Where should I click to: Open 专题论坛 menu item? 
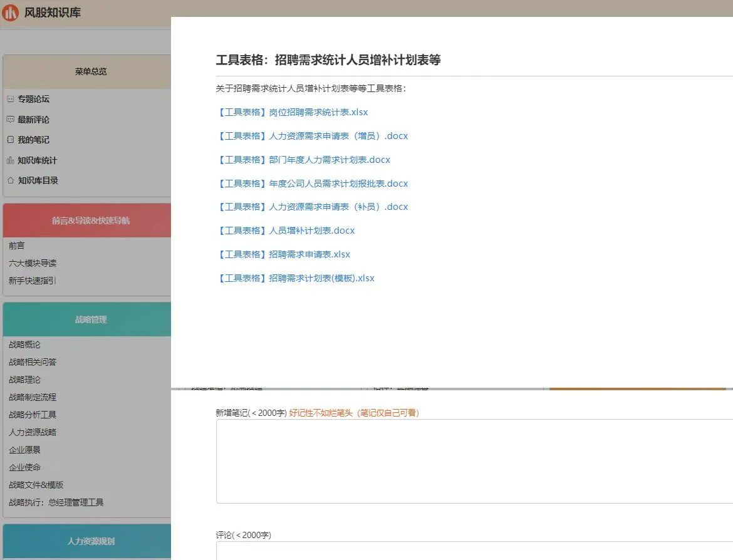34,99
